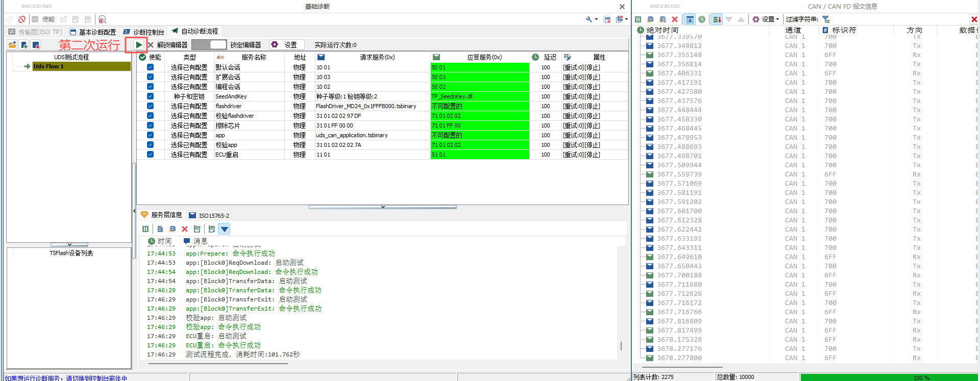Click the open folder icon above UDS flow tree
Viewport: 980px width, 381px height.
tap(12, 45)
